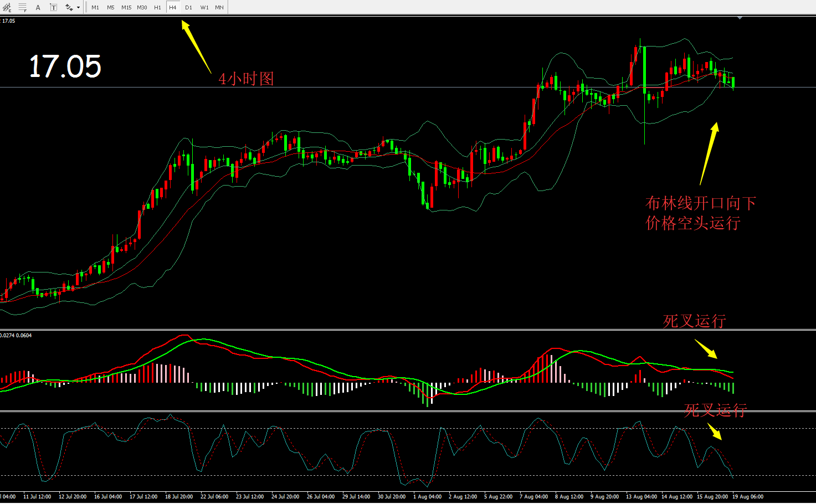
Task: Switch chart to M30 timeframe
Action: tap(142, 7)
